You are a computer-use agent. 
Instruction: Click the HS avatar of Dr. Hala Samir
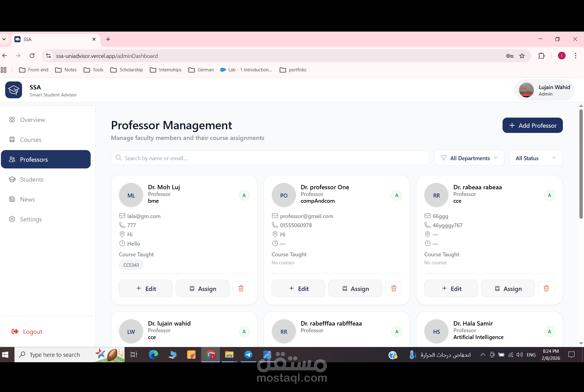tap(436, 332)
